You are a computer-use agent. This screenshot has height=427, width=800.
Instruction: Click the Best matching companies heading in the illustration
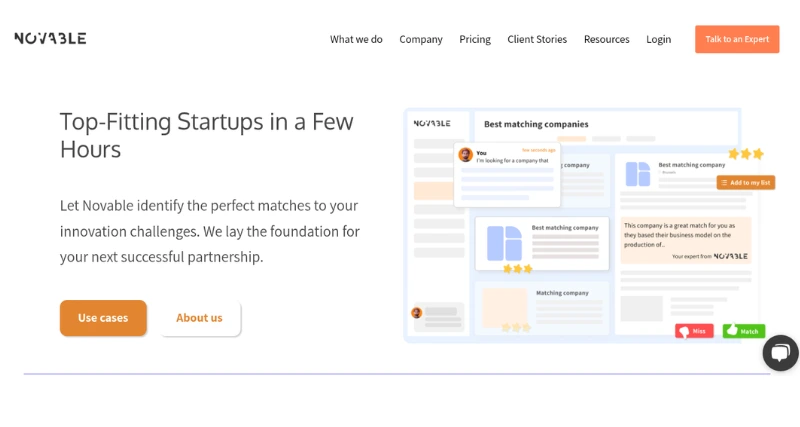[x=536, y=124]
